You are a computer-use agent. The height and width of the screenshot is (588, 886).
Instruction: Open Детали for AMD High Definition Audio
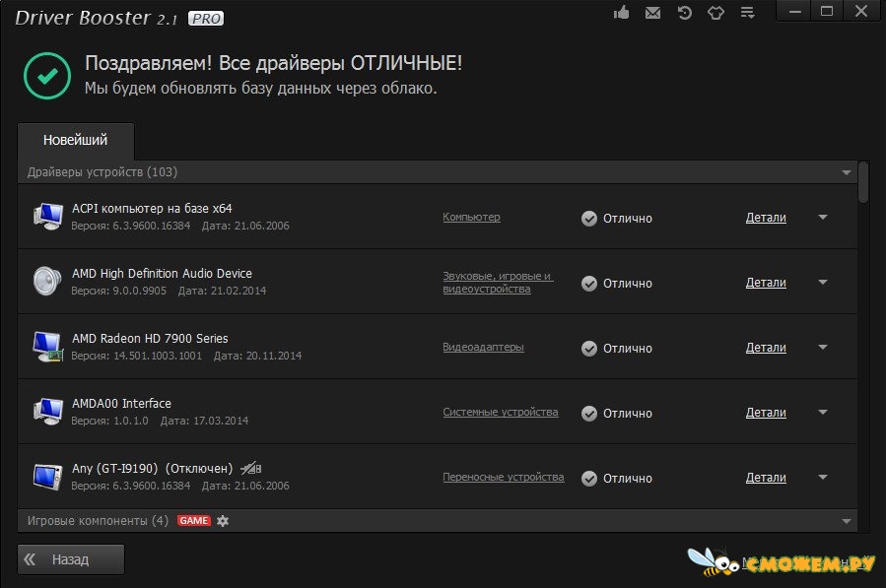766,283
